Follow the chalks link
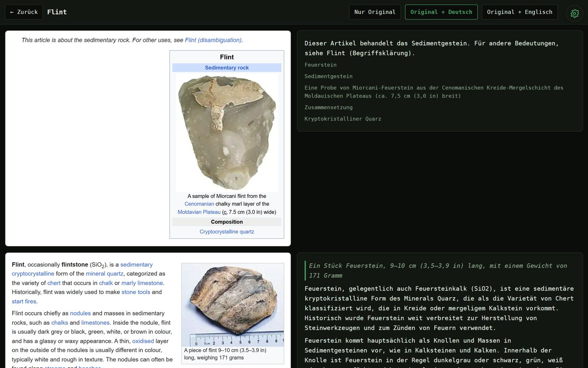 pyautogui.click(x=60, y=323)
